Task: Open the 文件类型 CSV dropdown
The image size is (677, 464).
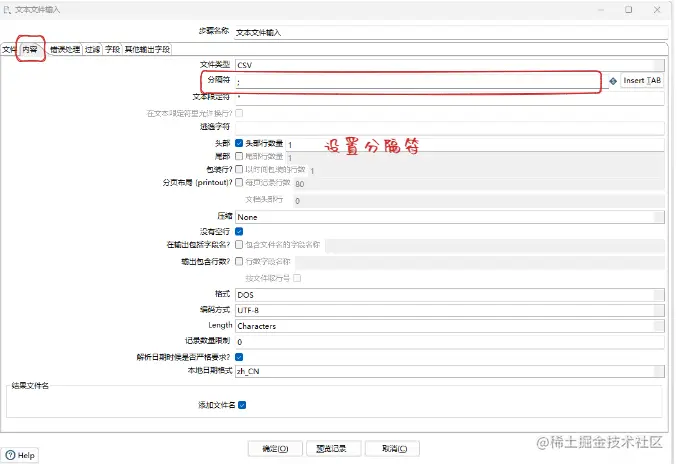Action: [449, 65]
